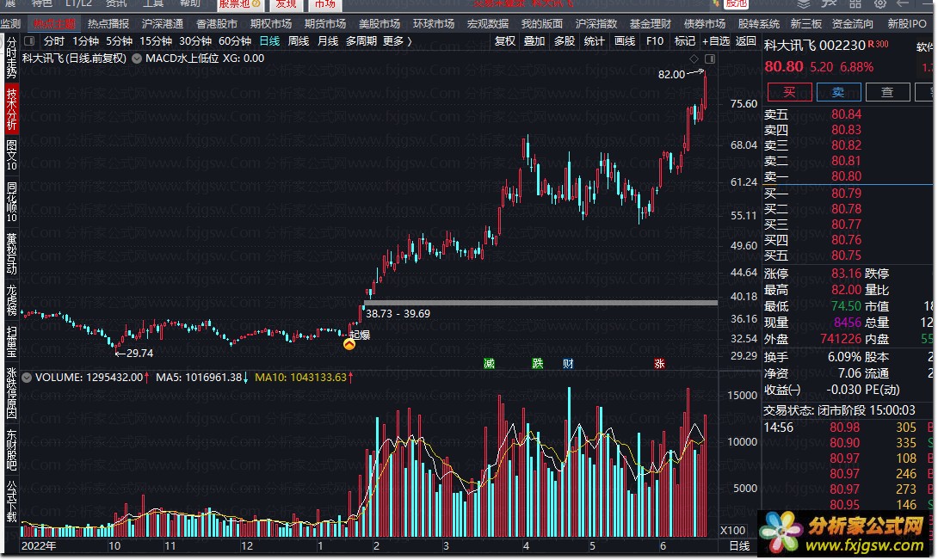Open 市场 tab at top
The width and height of the screenshot is (938, 560).
324,5
